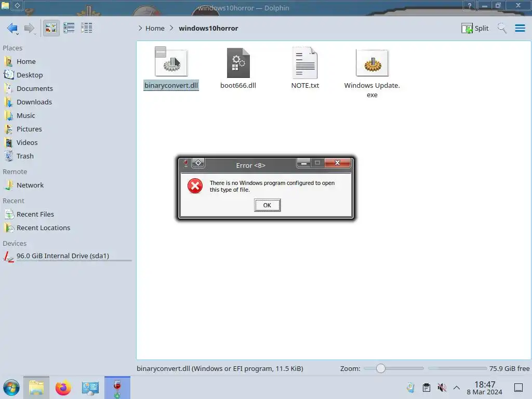
Task: Toggle the diamond button in Error titlebar
Action: point(198,163)
